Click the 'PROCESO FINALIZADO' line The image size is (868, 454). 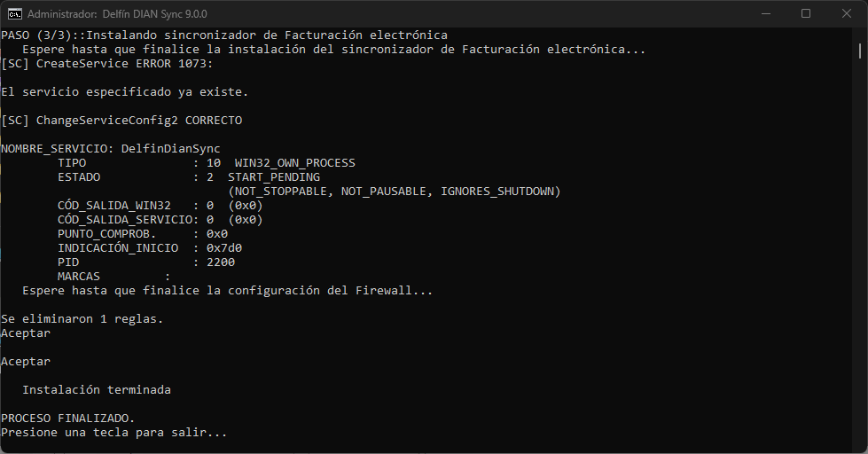point(67,418)
